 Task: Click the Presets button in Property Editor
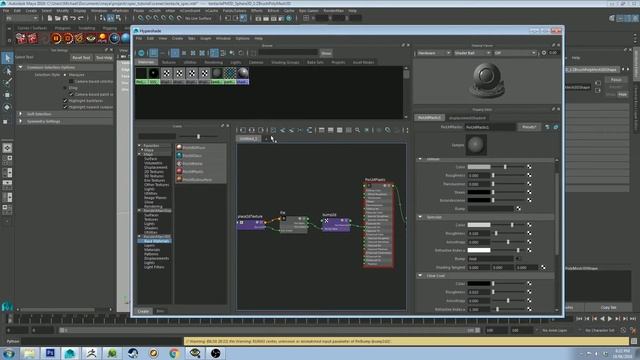click(529, 127)
